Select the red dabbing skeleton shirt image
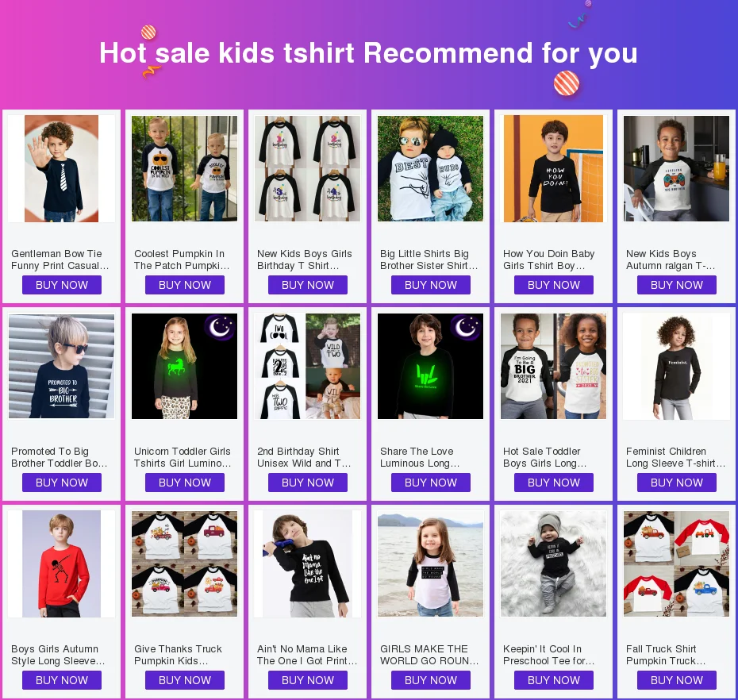Image resolution: width=738 pixels, height=700 pixels. tap(62, 564)
